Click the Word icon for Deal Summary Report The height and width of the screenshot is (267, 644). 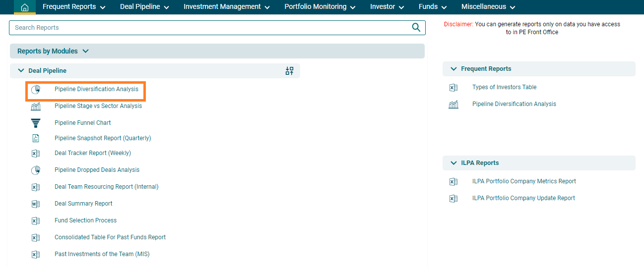(x=36, y=204)
